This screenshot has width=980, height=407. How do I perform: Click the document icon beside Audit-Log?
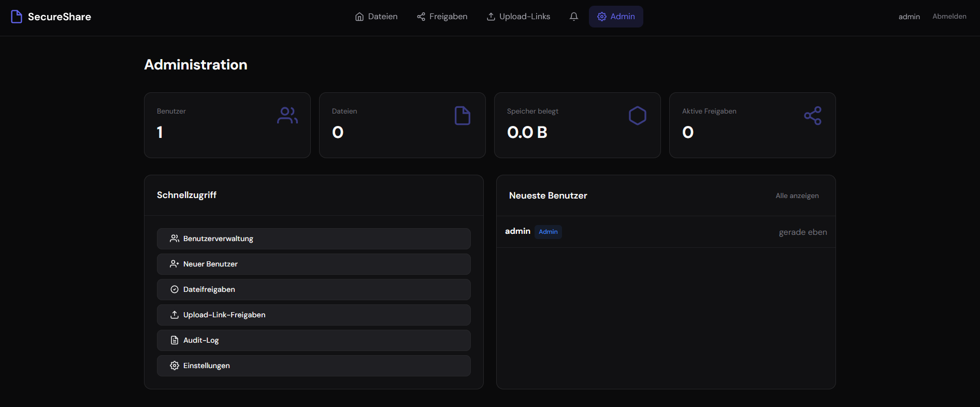(175, 340)
